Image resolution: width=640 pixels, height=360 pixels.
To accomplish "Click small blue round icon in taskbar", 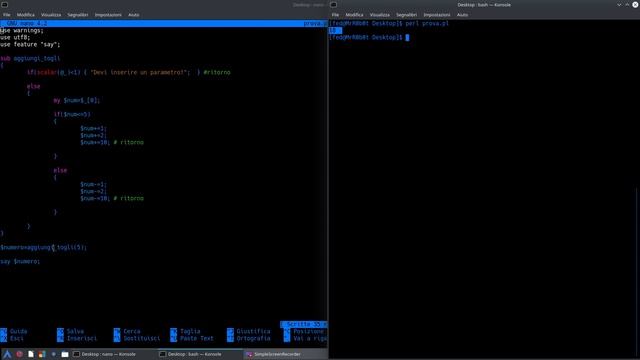I will coord(53,354).
